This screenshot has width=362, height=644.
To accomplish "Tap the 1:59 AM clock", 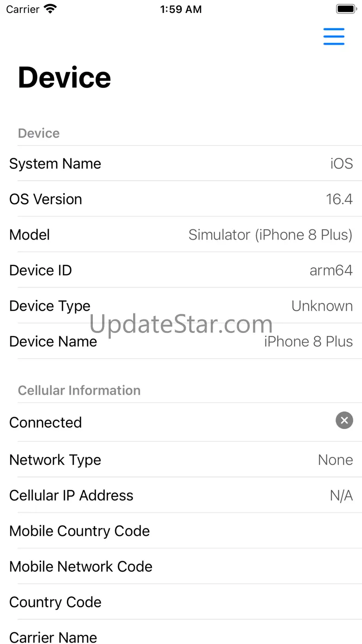I will pos(181,9).
